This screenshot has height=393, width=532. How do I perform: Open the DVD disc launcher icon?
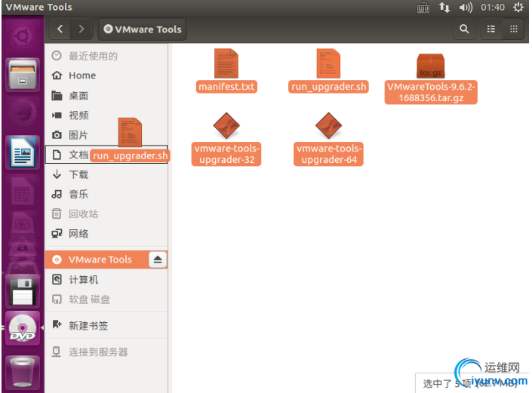(x=23, y=328)
